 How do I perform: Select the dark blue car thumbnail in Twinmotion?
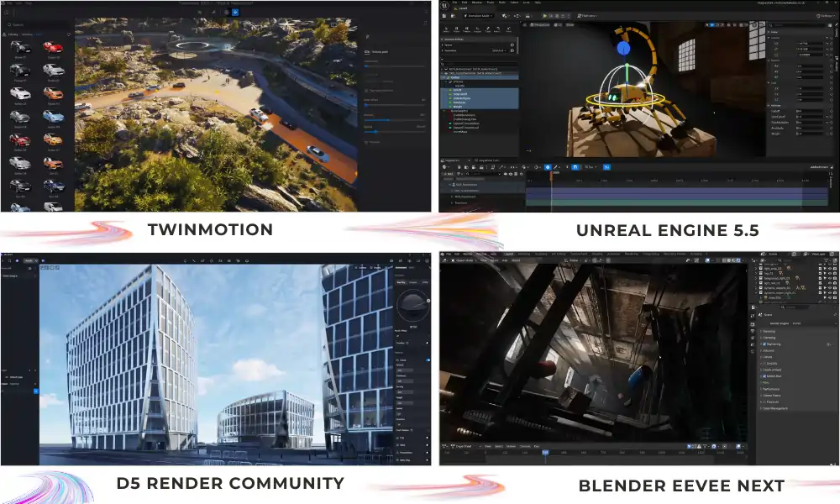point(54,186)
